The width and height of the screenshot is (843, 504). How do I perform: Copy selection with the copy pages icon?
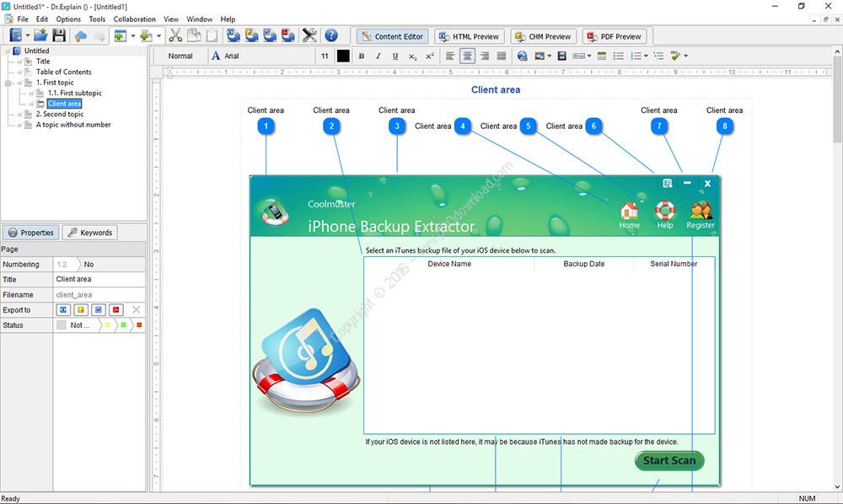pyautogui.click(x=194, y=35)
